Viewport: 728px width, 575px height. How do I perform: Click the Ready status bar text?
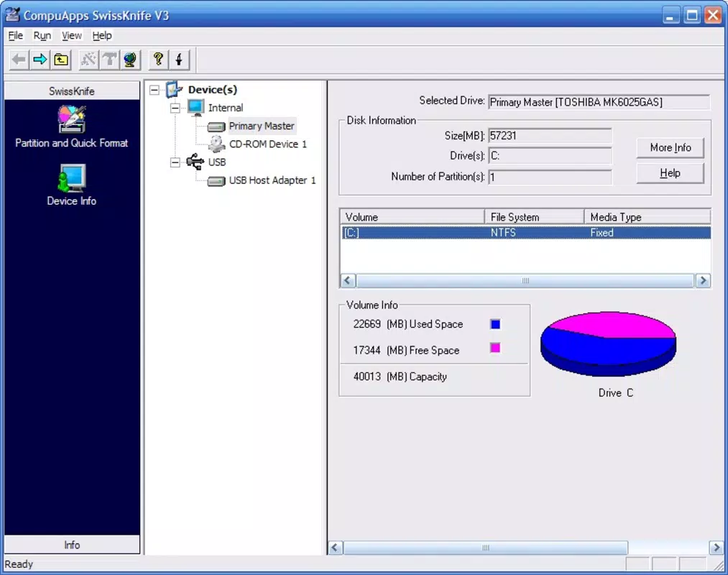click(x=19, y=563)
